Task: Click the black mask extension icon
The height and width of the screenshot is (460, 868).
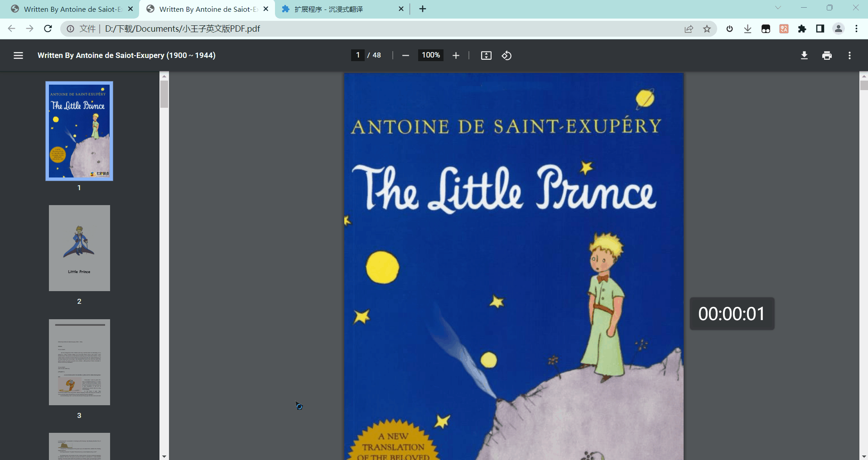Action: pos(766,29)
